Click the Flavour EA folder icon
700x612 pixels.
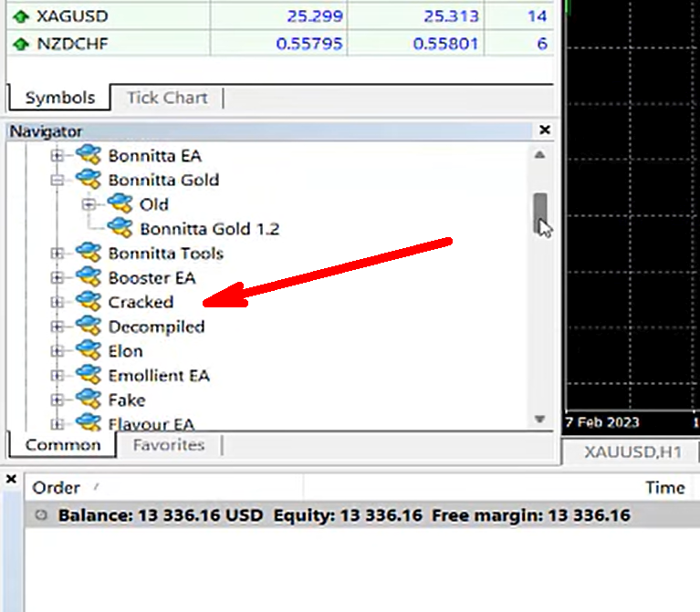[x=89, y=422]
